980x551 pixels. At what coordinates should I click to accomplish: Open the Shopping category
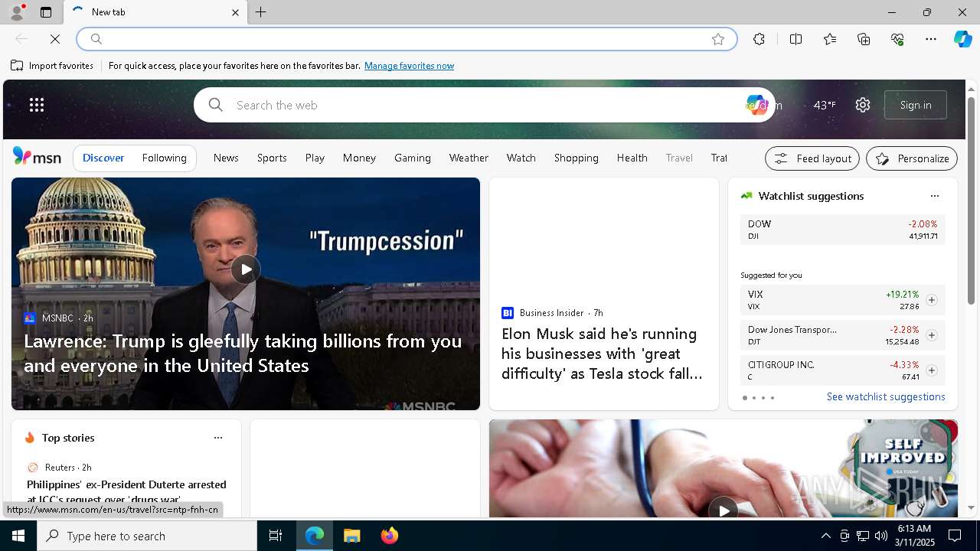577,158
